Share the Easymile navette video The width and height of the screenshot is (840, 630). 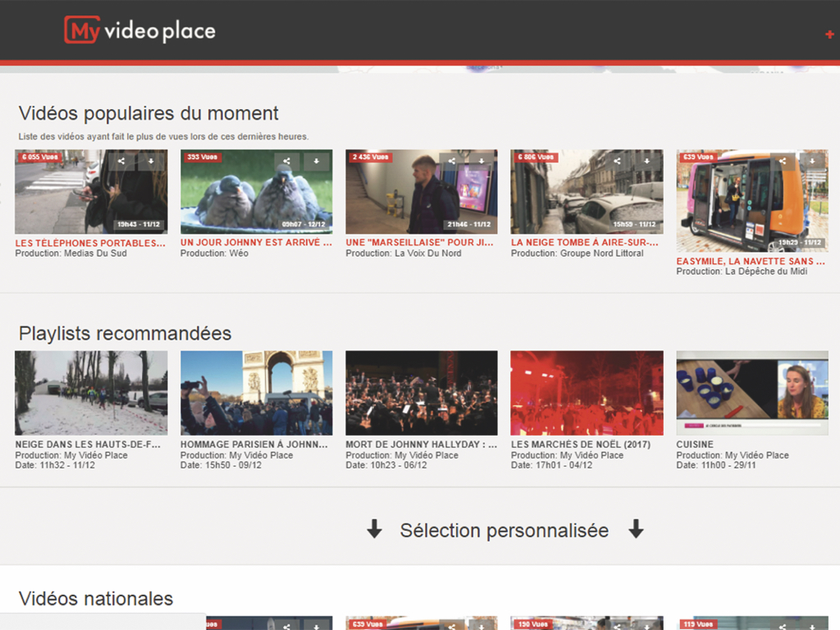(783, 162)
